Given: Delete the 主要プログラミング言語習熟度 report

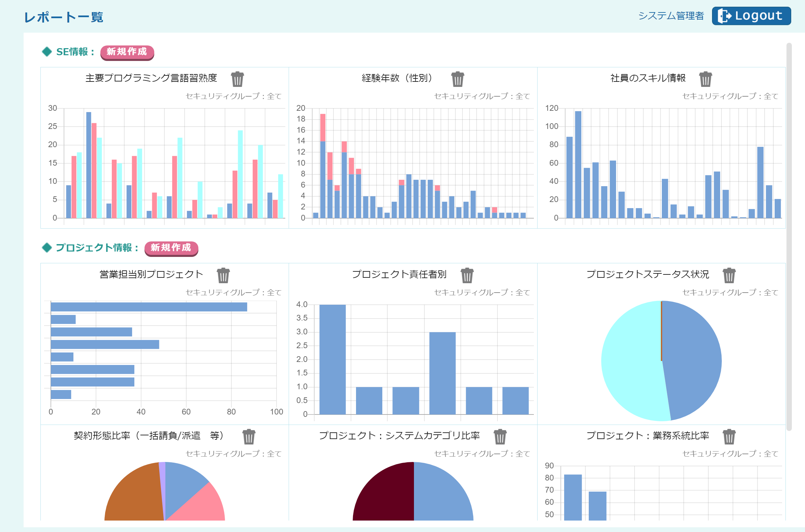Looking at the screenshot, I should [237, 79].
